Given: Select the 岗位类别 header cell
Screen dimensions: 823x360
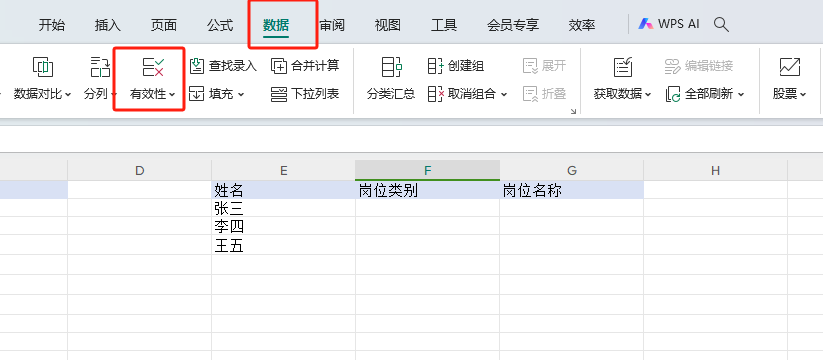Looking at the screenshot, I should (x=427, y=190).
